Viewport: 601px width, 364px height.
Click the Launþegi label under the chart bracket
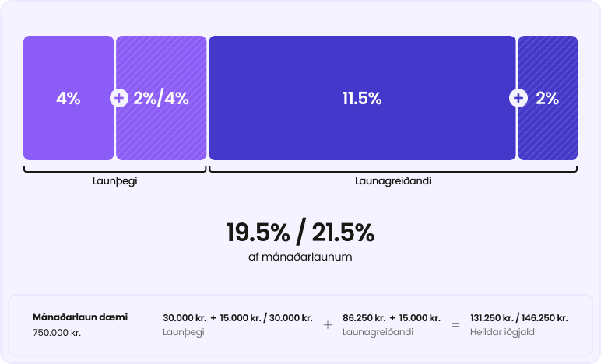pos(114,180)
